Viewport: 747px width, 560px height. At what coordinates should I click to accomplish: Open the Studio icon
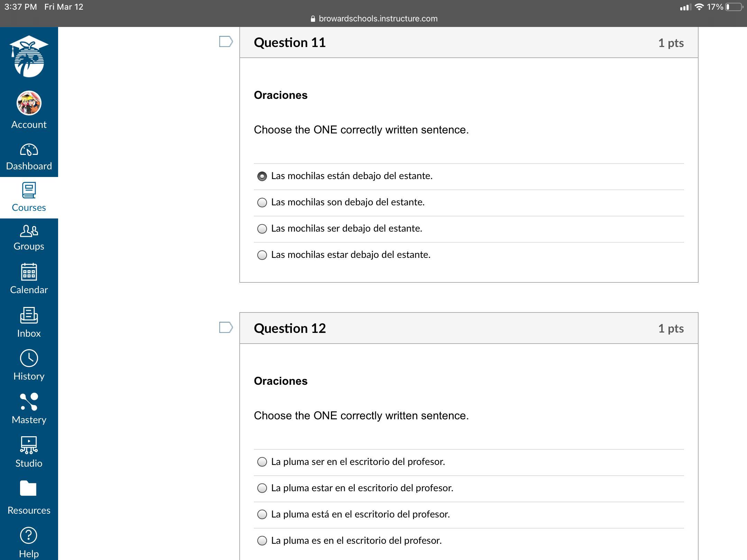tap(29, 445)
